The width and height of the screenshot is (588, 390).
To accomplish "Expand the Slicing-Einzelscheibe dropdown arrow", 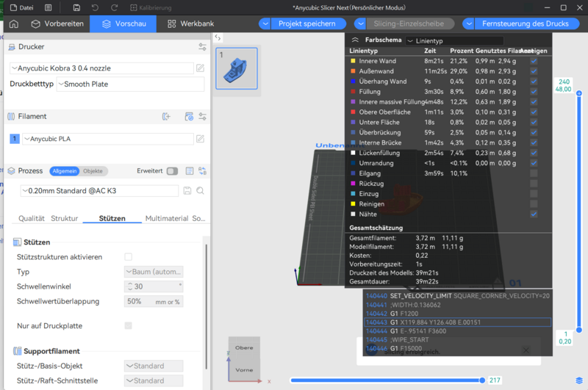I will pos(360,24).
